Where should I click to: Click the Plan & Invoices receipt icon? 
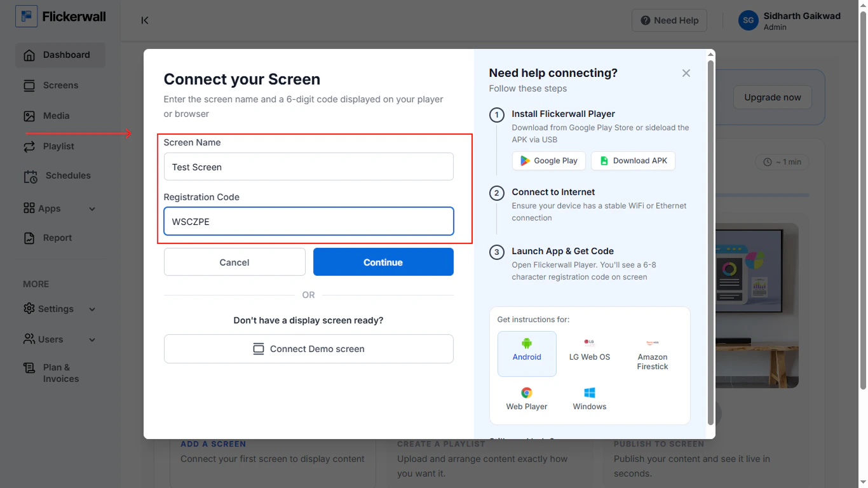[29, 368]
